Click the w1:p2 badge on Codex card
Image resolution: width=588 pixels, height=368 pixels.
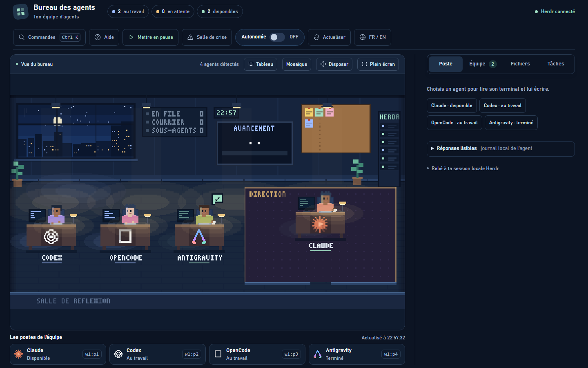192,354
